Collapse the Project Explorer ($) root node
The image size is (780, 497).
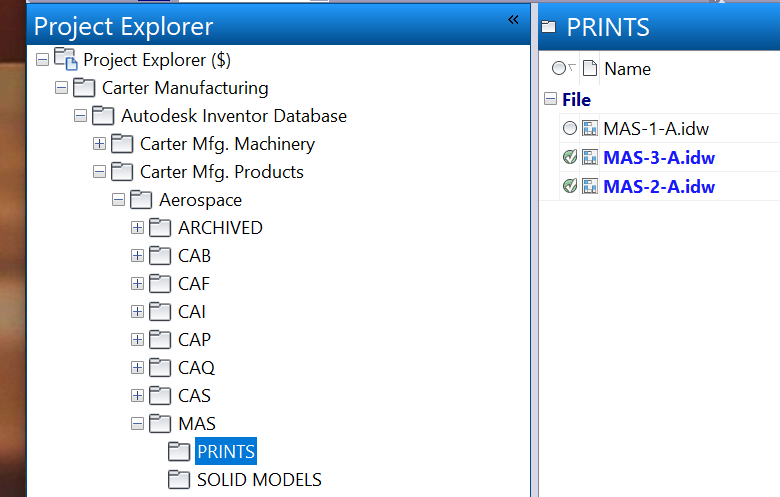(x=43, y=60)
